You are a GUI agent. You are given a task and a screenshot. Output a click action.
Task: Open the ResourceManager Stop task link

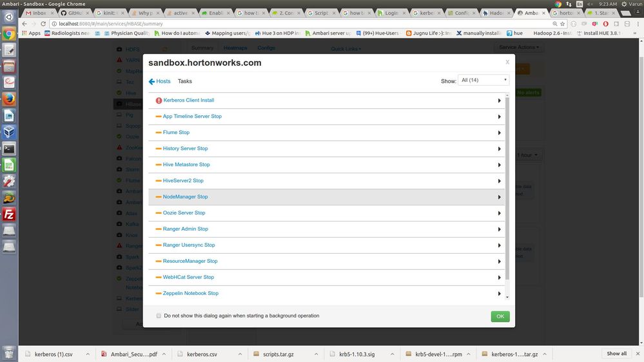pos(190,261)
